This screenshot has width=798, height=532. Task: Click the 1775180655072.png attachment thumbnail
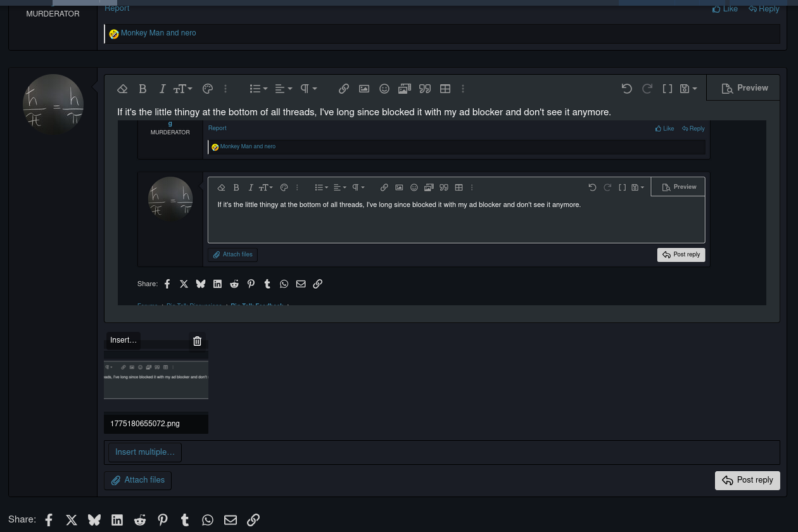point(156,379)
